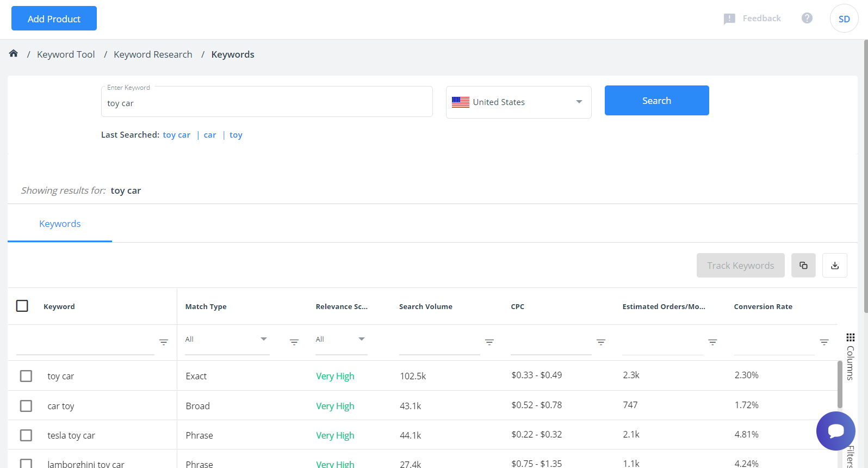868x468 pixels.
Task: Switch to the Keywords tab
Action: pos(60,224)
